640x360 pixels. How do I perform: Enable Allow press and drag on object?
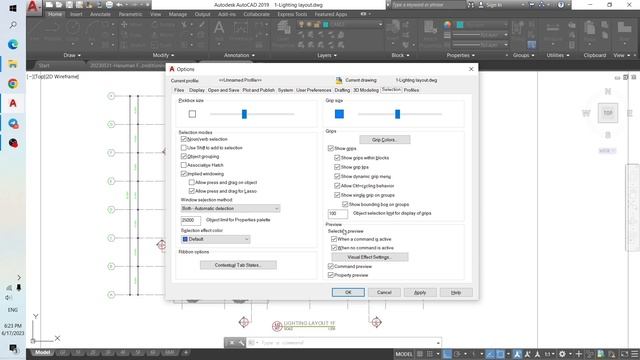click(191, 182)
